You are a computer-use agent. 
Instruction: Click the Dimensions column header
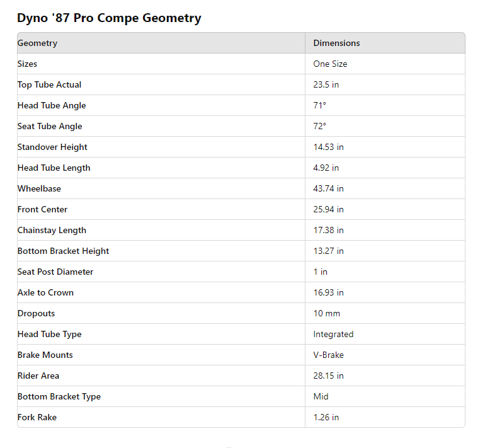(x=336, y=43)
